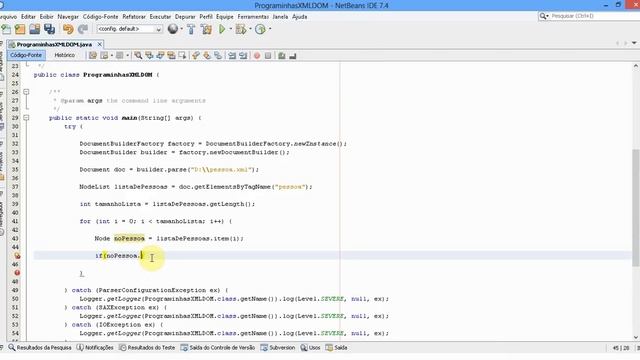Click the Previous Bookmark editor icon
Image resolution: width=640 pixels, height=360 pixels.
click(x=196, y=56)
